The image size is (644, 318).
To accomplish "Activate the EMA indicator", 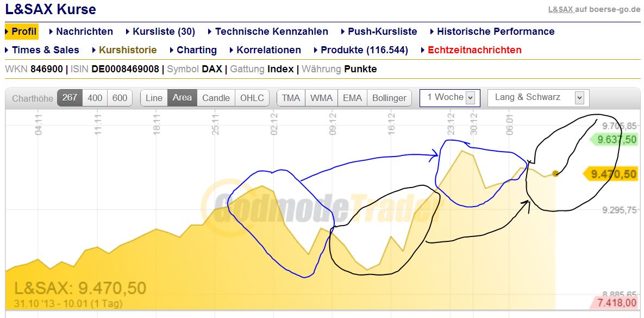I will (x=352, y=98).
